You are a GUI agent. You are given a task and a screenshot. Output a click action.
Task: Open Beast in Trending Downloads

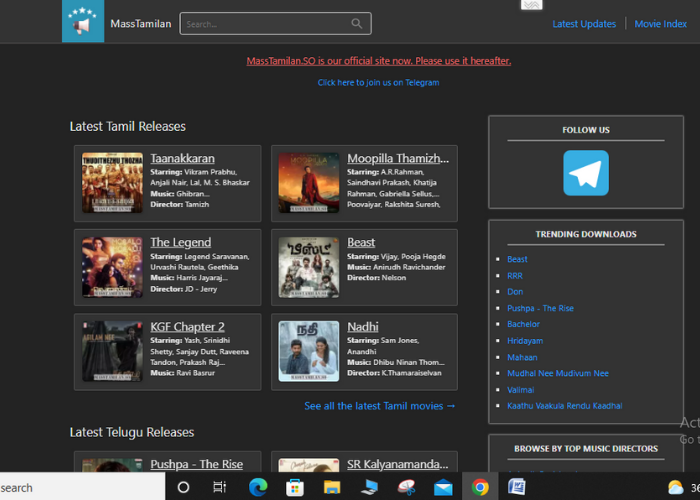(x=517, y=259)
